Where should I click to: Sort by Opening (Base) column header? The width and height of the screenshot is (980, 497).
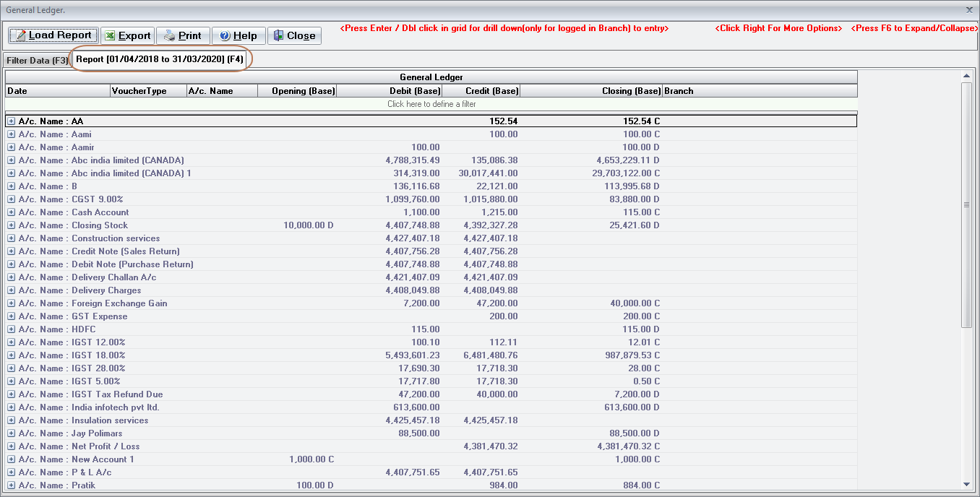click(x=297, y=91)
